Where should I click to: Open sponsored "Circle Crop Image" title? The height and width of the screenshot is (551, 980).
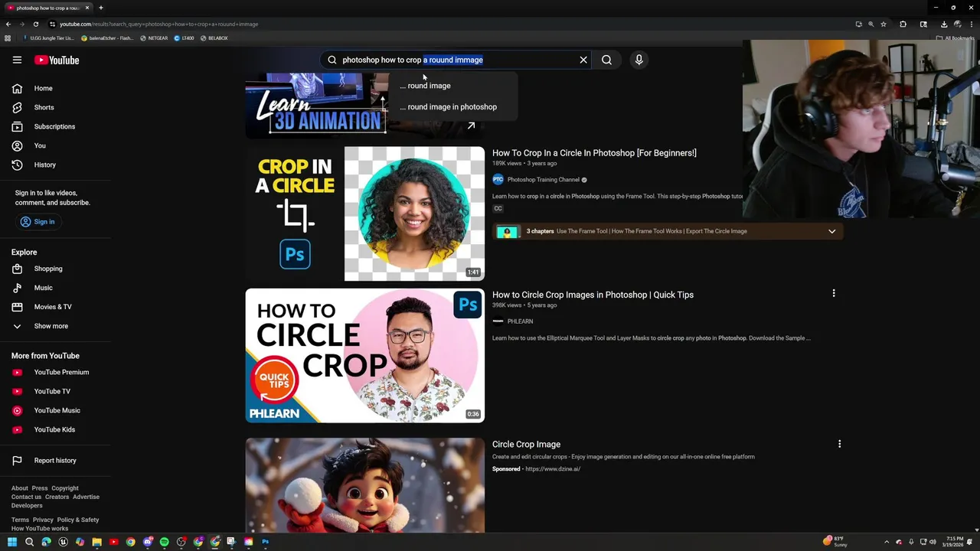point(526,444)
